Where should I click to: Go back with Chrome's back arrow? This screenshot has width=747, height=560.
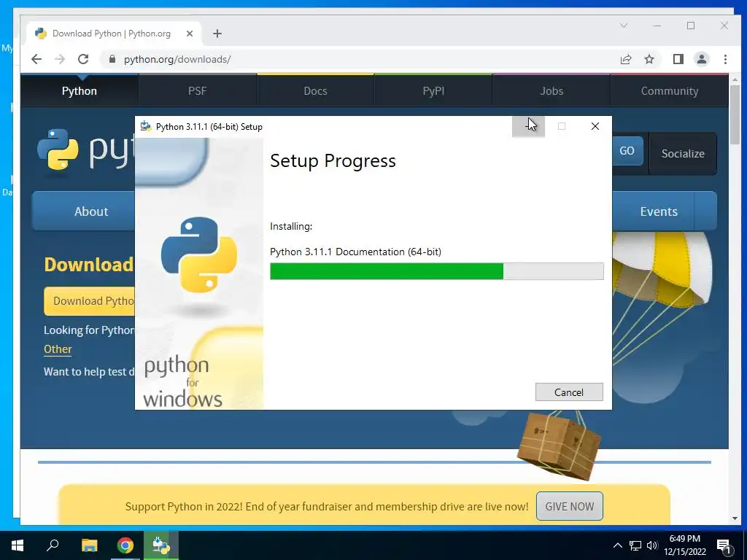coord(36,59)
